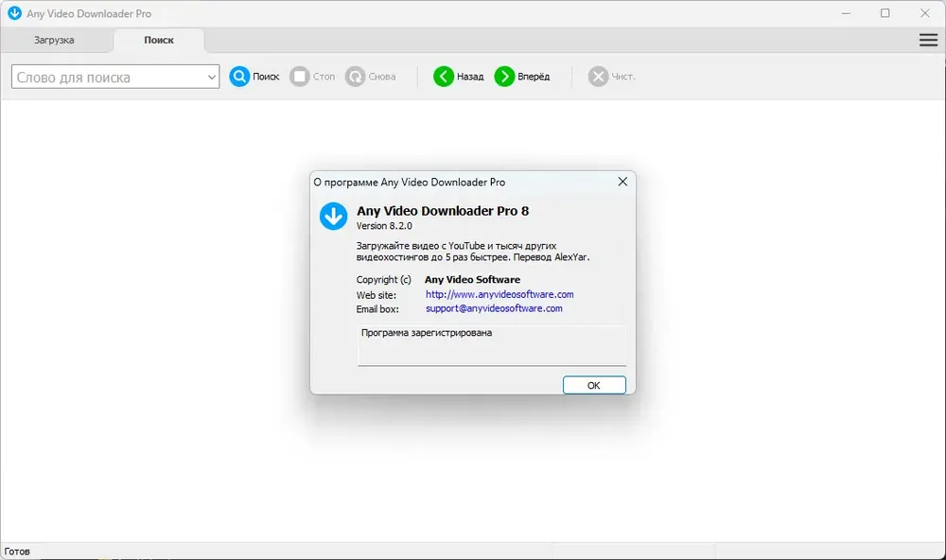Switch to the Загрузка tab
The image size is (946, 560).
coord(54,40)
